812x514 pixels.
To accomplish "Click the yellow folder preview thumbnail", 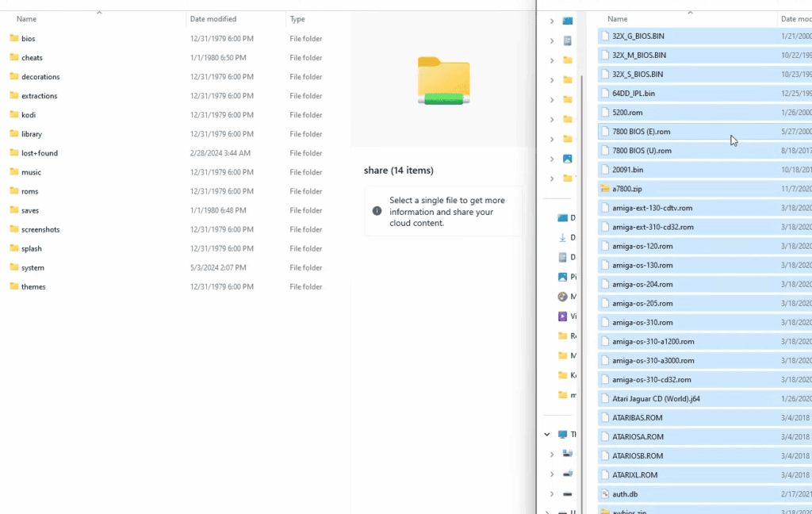I will (443, 81).
